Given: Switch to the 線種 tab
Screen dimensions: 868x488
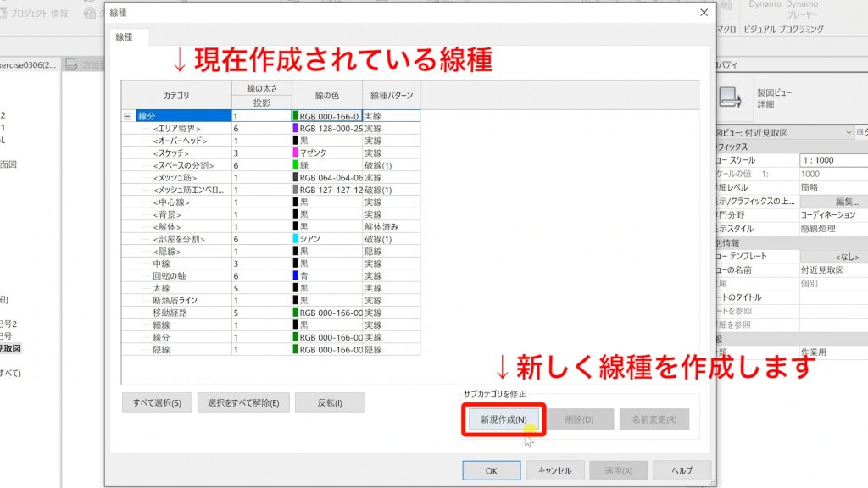Looking at the screenshot, I should (124, 37).
